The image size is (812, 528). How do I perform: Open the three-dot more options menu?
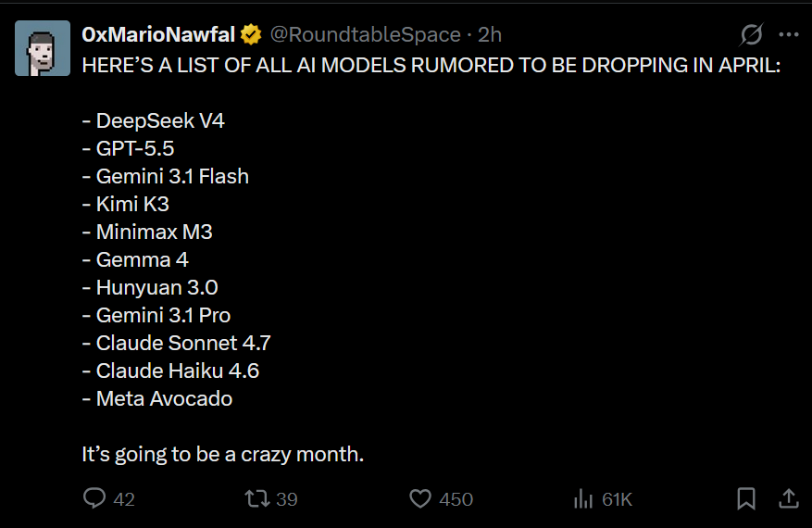788,35
